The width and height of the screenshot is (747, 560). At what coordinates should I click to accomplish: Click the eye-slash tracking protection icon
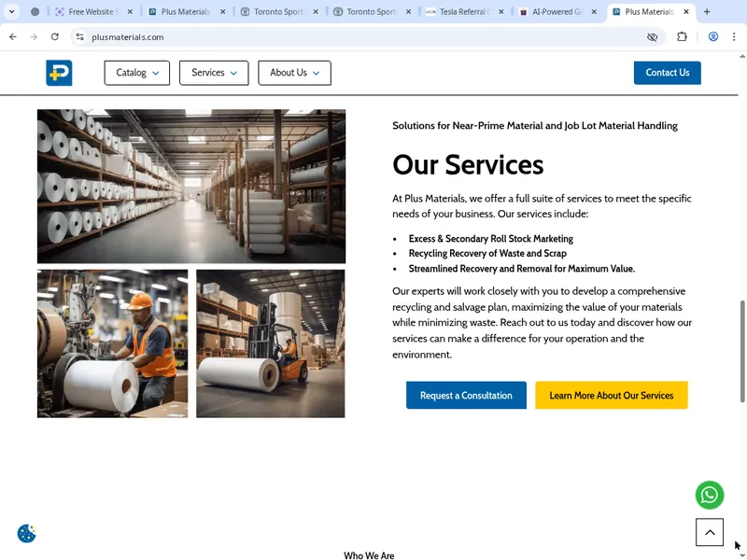coord(652,36)
